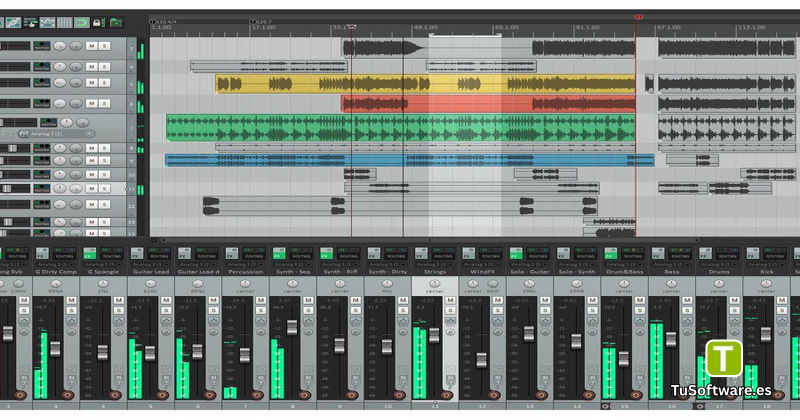The height and width of the screenshot is (420, 800).
Task: Open routing for Kick strip
Action: tap(775, 254)
